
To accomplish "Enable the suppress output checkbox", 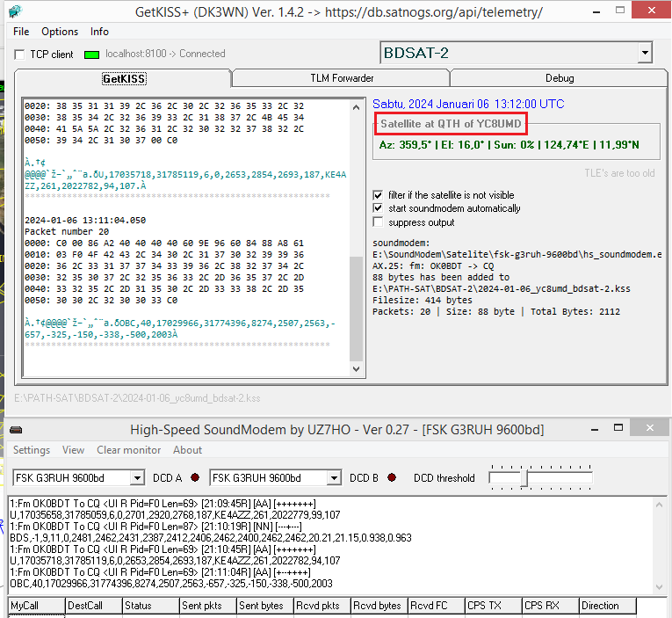I will (x=378, y=222).
